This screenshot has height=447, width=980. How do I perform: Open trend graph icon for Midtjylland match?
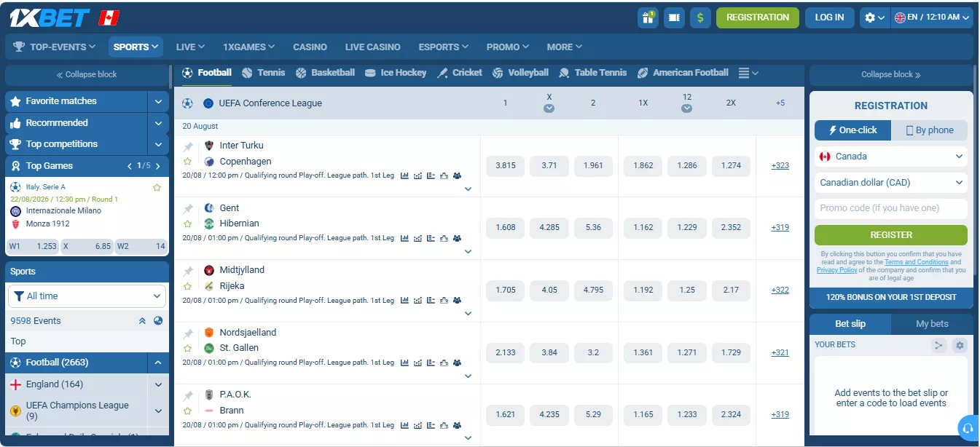(x=418, y=300)
